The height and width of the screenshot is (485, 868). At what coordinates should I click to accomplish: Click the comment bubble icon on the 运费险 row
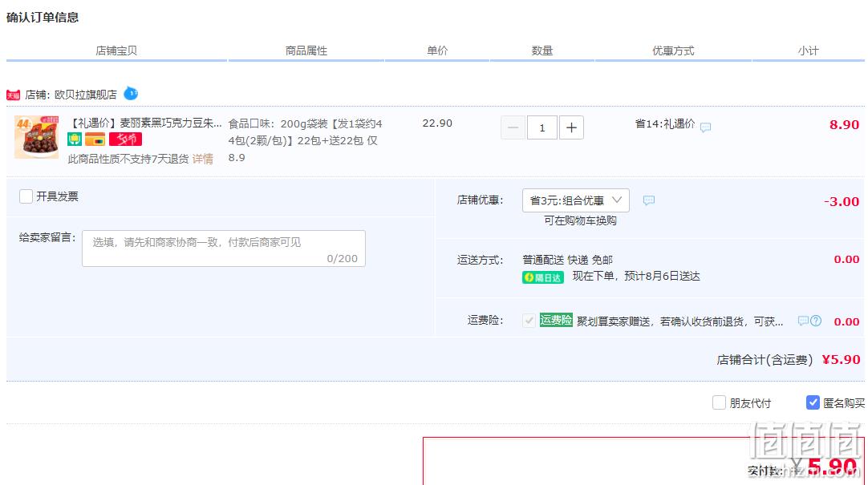pos(803,321)
